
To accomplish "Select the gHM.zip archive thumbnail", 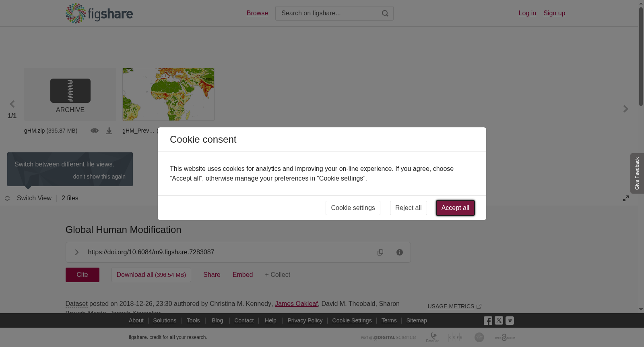I will 70,94.
